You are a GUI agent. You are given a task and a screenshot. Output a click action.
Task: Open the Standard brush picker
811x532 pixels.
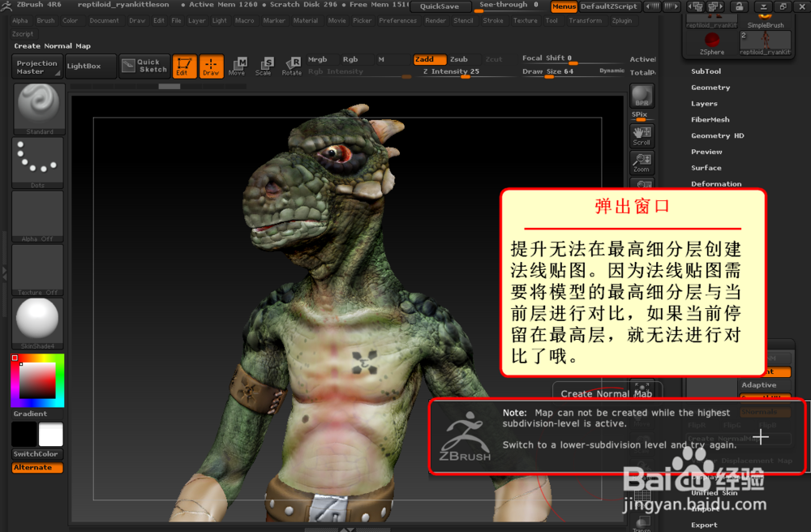click(x=38, y=109)
